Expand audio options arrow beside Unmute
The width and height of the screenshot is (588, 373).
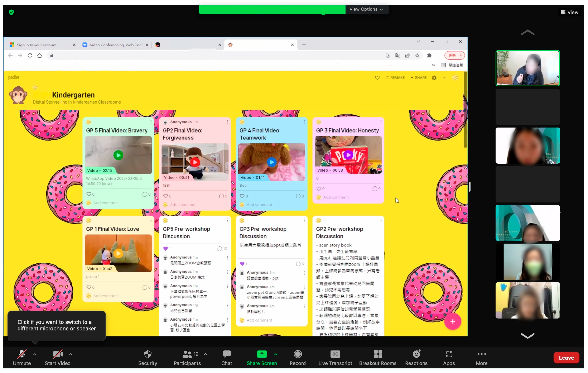point(35,354)
